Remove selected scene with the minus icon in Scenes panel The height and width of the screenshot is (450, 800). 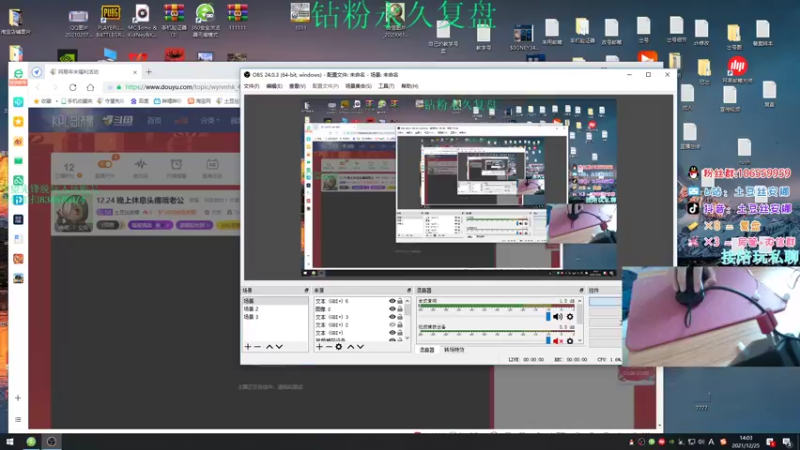[x=258, y=346]
